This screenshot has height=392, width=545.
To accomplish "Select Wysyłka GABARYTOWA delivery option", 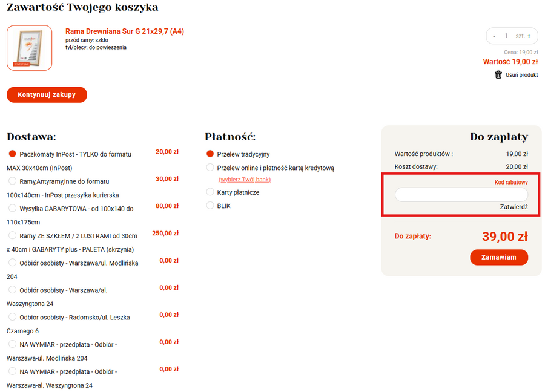I will tap(12, 208).
